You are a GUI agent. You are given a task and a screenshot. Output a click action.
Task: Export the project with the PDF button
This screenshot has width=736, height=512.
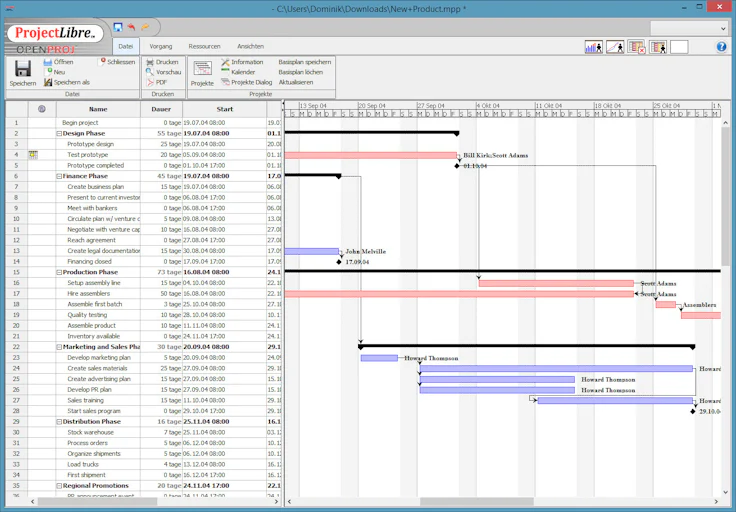[156, 82]
